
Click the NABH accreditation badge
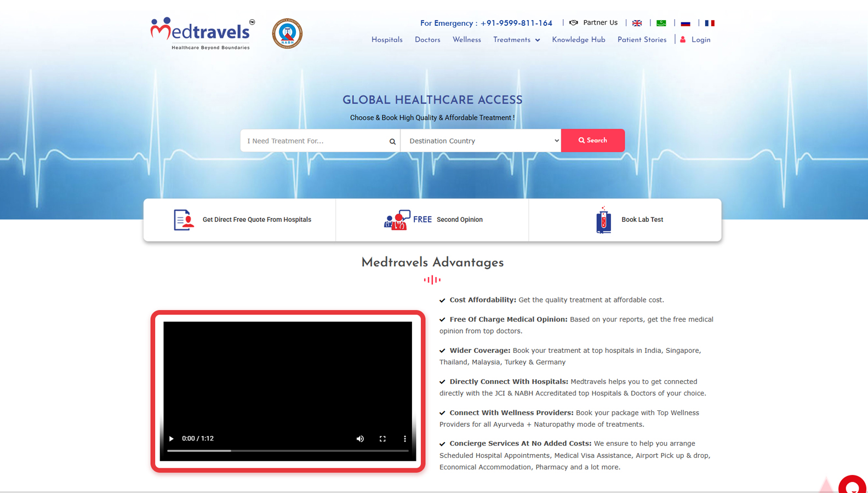coord(287,33)
